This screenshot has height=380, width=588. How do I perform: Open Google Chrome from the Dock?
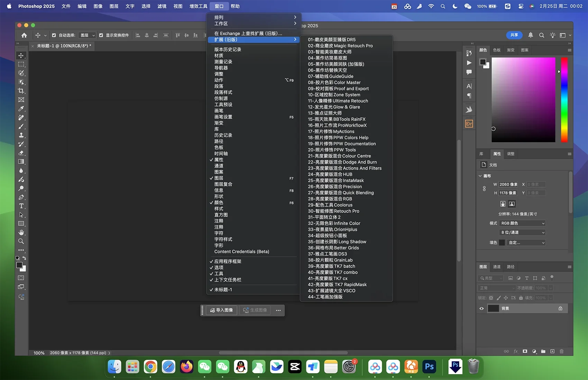pos(150,367)
